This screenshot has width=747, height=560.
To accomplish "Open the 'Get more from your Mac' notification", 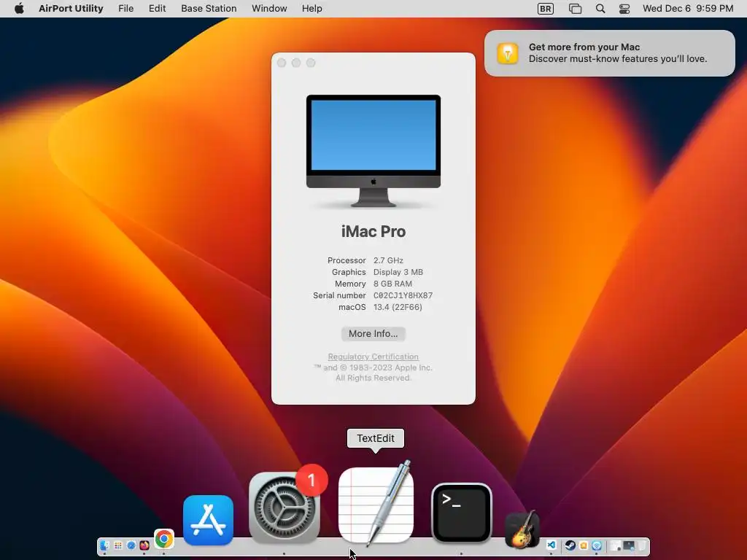I will click(610, 52).
